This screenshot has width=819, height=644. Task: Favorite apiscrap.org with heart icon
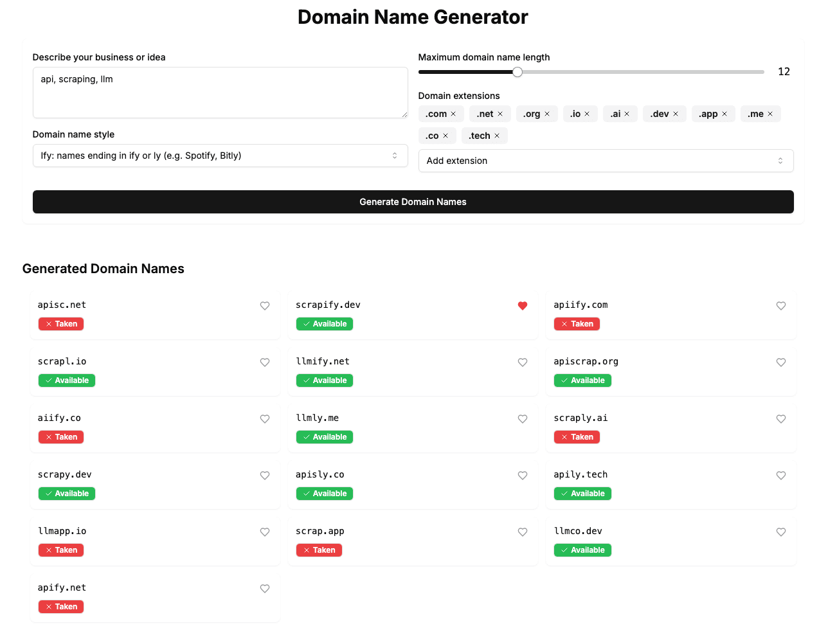781,362
